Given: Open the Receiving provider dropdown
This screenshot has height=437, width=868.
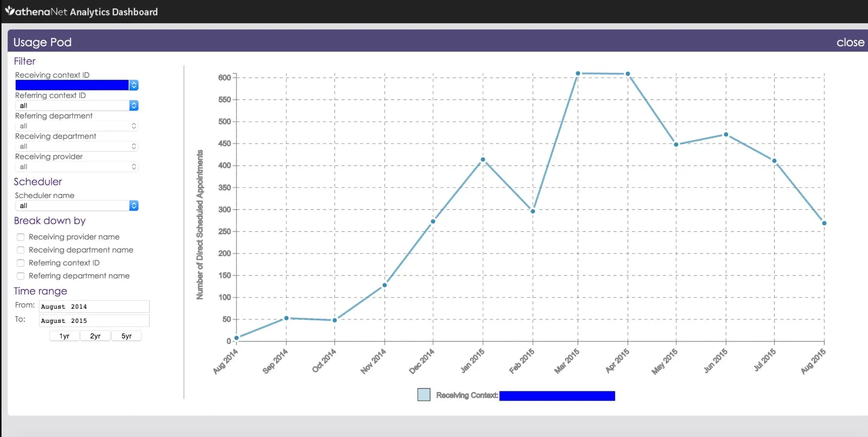Looking at the screenshot, I should click(x=77, y=167).
